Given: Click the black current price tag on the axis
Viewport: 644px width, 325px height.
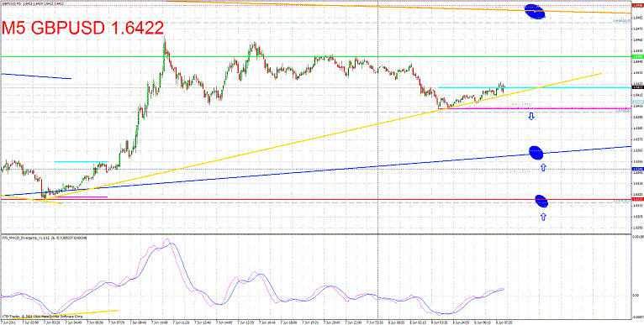Looking at the screenshot, I should (x=637, y=87).
